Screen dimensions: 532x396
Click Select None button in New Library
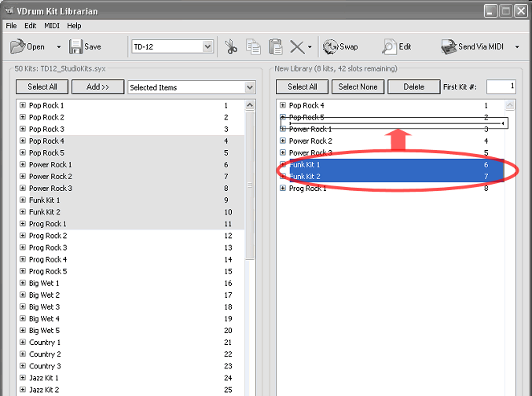(x=358, y=87)
